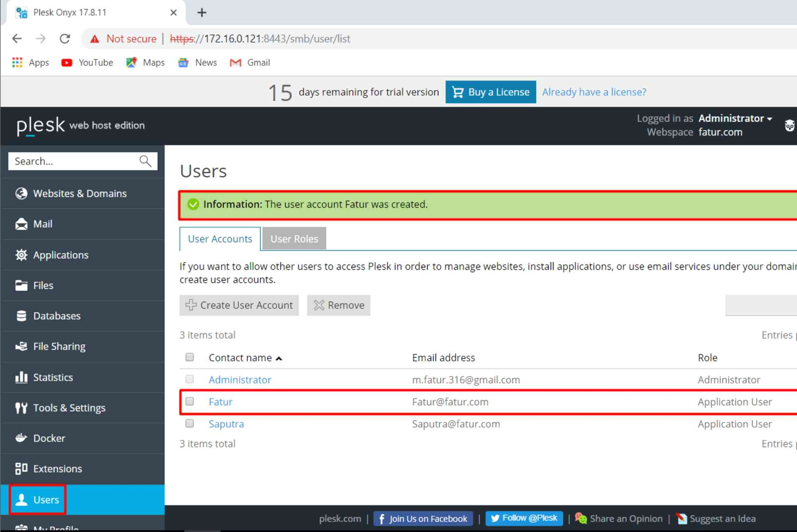Click the search magnifier icon
This screenshot has width=797, height=532.
[145, 161]
